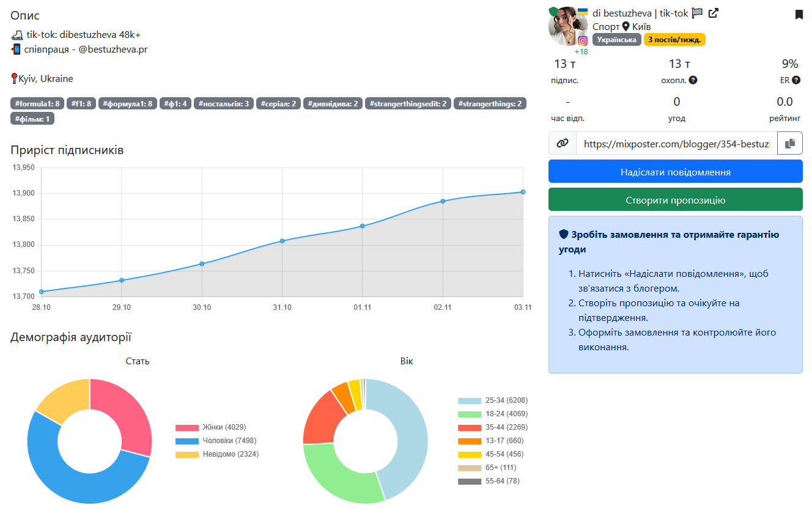
Task: Click the help icon next to охопл.
Action: [x=693, y=80]
